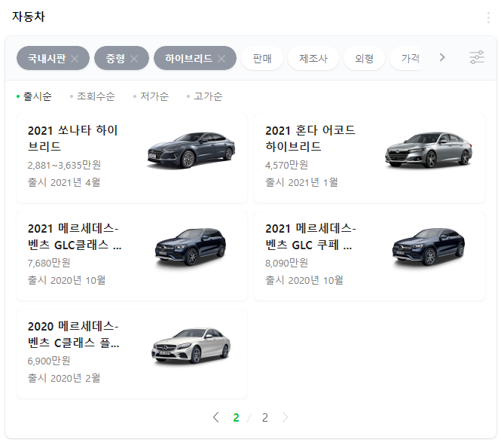Screen dimensions: 501x448
Task: Click 출시 2020년 2월 release date
Action: [64, 378]
